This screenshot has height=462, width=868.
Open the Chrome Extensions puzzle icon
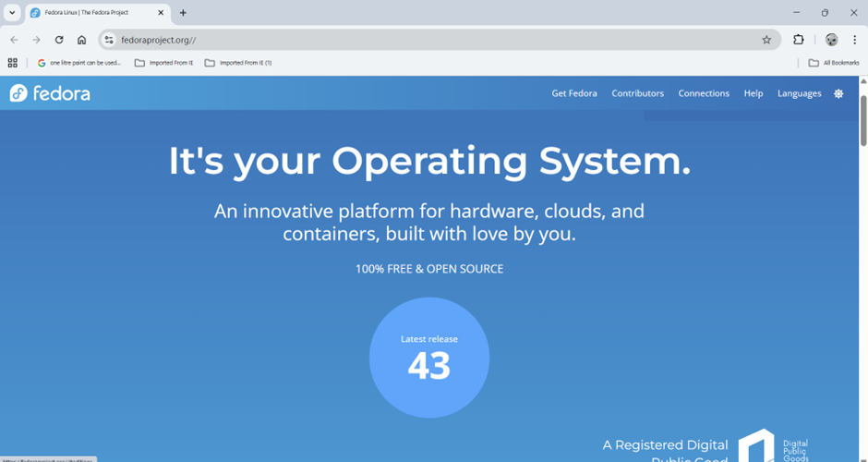point(799,40)
